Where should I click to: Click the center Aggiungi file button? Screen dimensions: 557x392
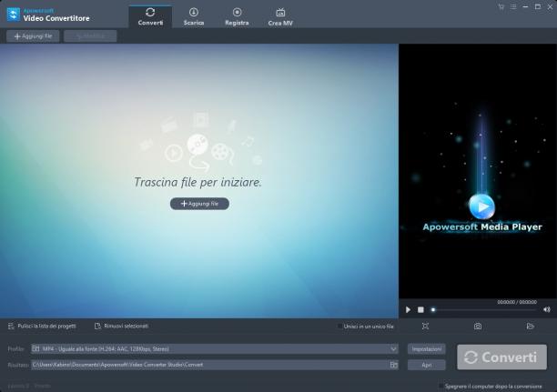[x=199, y=204]
